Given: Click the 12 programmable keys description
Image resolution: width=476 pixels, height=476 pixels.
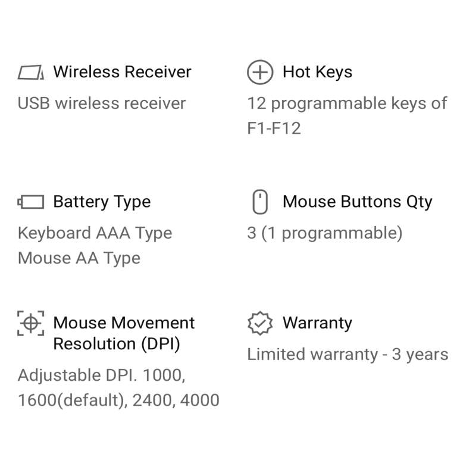Looking at the screenshot, I should (x=347, y=104).
